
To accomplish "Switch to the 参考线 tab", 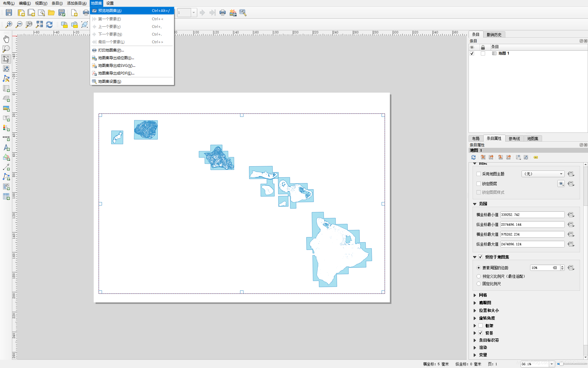I will (x=514, y=139).
